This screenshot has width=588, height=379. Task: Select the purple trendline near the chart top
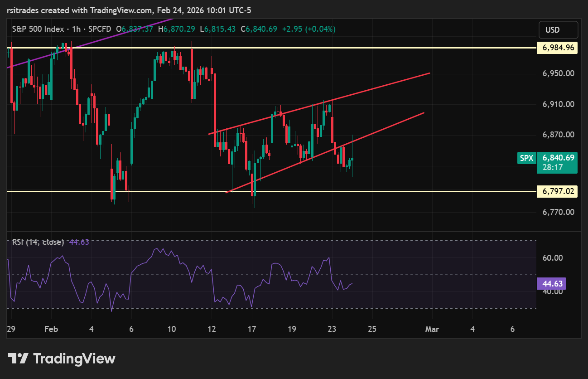90,44
